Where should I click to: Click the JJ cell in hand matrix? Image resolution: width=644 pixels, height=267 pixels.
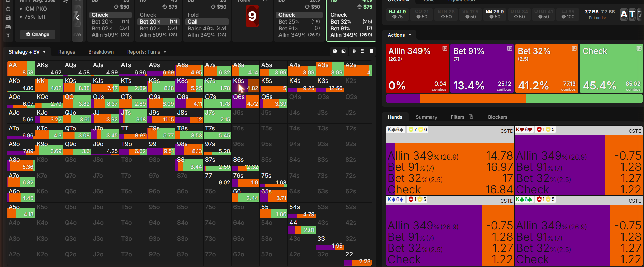tap(105, 116)
